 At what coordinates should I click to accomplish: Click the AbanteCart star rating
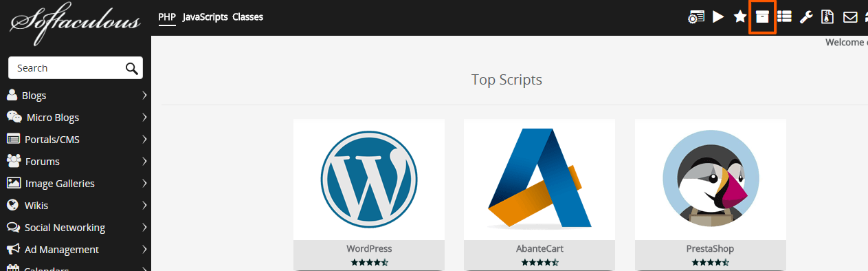[539, 262]
